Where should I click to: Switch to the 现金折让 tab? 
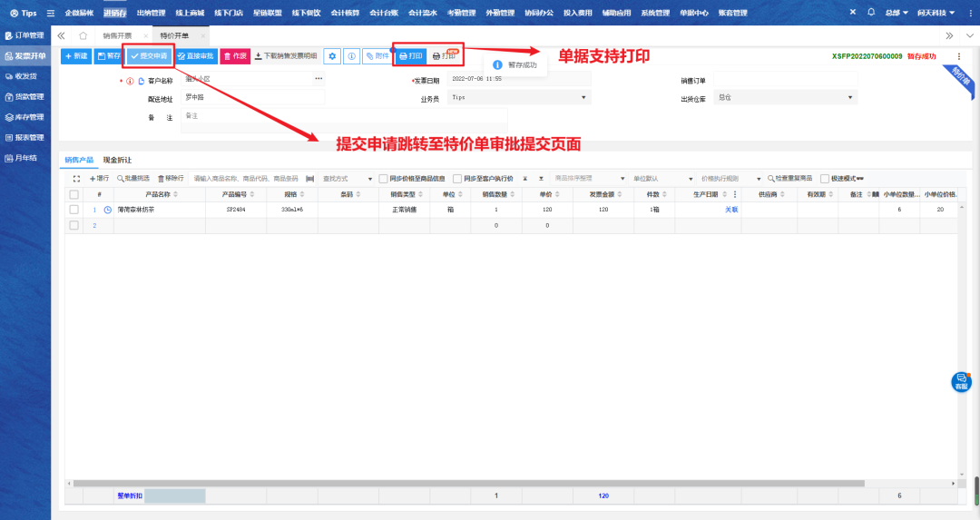(117, 159)
